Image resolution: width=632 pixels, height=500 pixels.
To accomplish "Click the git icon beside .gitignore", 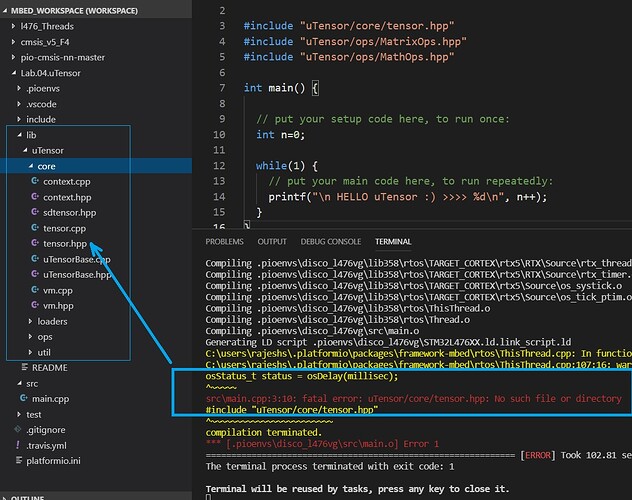I will tap(18, 429).
